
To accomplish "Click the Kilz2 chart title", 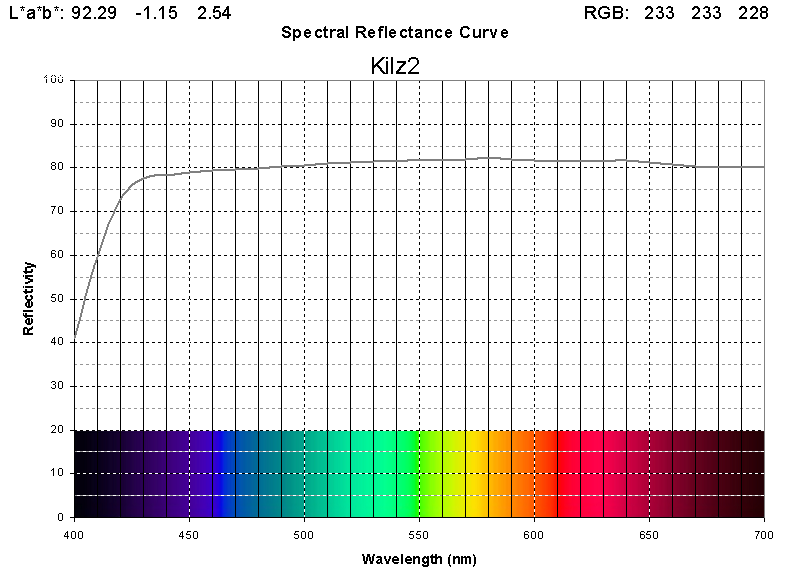I will tap(394, 66).
